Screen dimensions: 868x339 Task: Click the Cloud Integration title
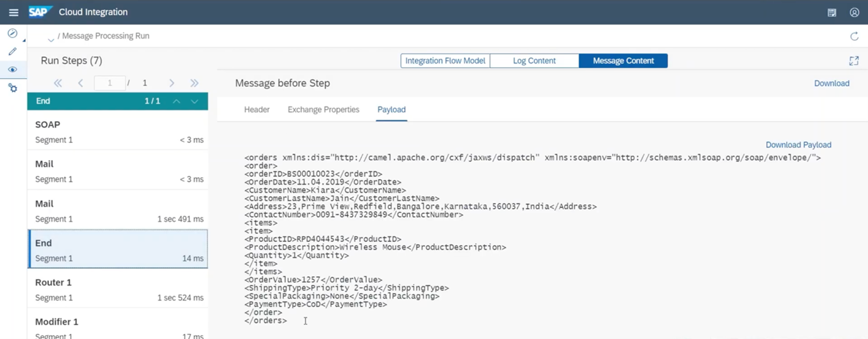(93, 12)
